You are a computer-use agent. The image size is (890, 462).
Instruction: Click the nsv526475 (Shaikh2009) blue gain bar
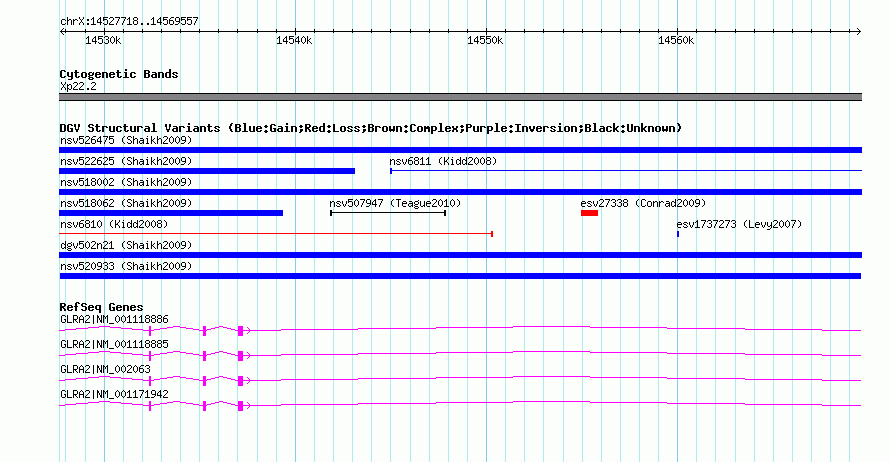[460, 150]
